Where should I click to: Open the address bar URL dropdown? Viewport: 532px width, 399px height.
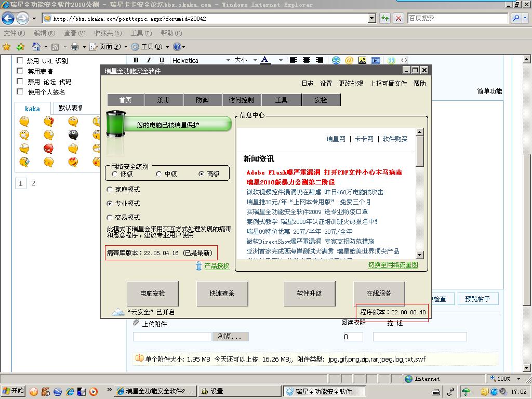(372, 18)
